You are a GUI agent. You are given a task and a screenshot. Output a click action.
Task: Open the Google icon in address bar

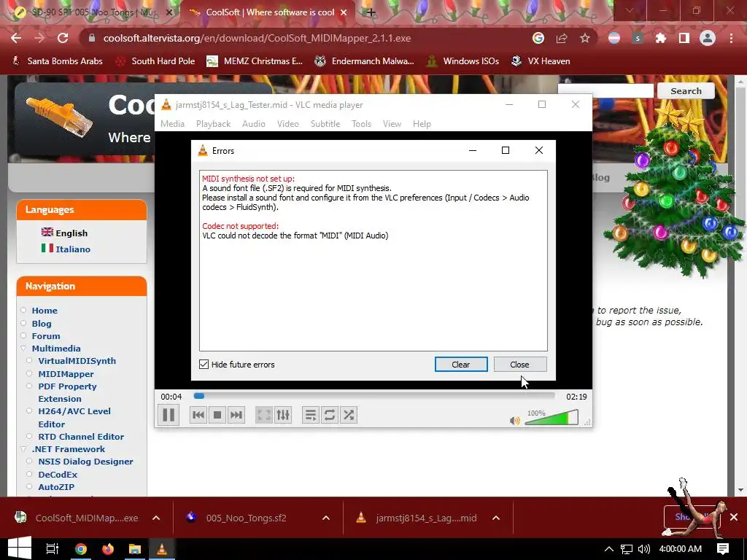click(538, 38)
